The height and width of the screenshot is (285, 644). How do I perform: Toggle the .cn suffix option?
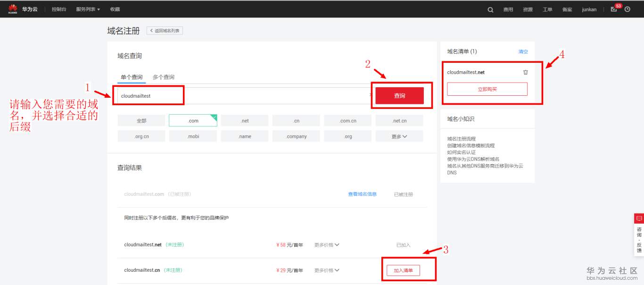pos(296,121)
